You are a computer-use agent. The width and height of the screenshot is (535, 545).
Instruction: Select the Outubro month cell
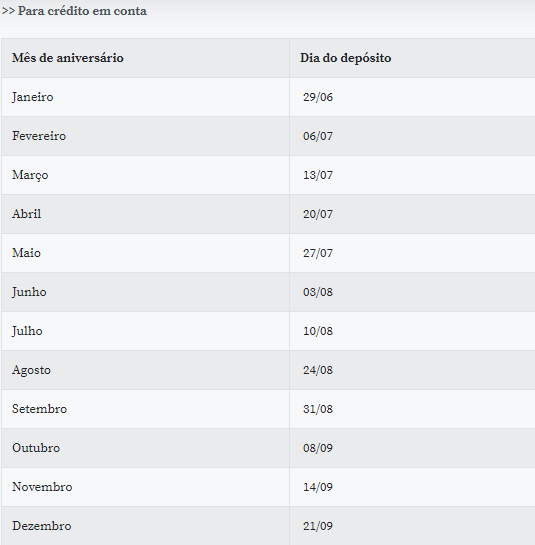coord(145,448)
